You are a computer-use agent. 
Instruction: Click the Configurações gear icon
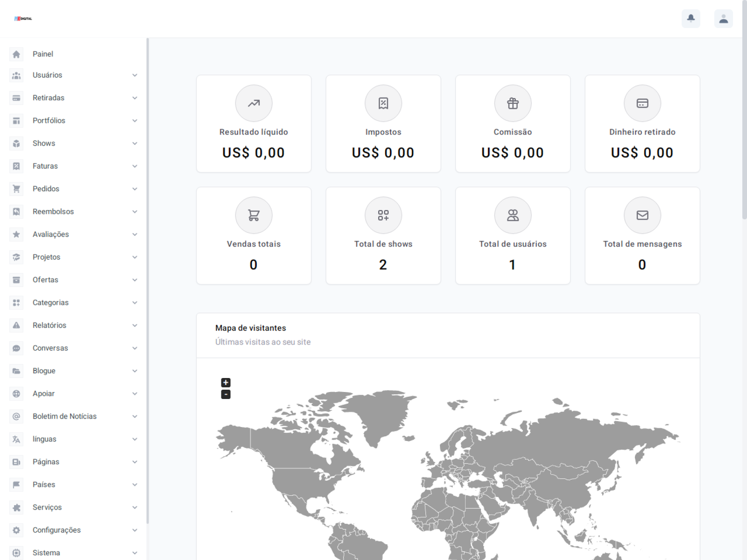pyautogui.click(x=16, y=530)
